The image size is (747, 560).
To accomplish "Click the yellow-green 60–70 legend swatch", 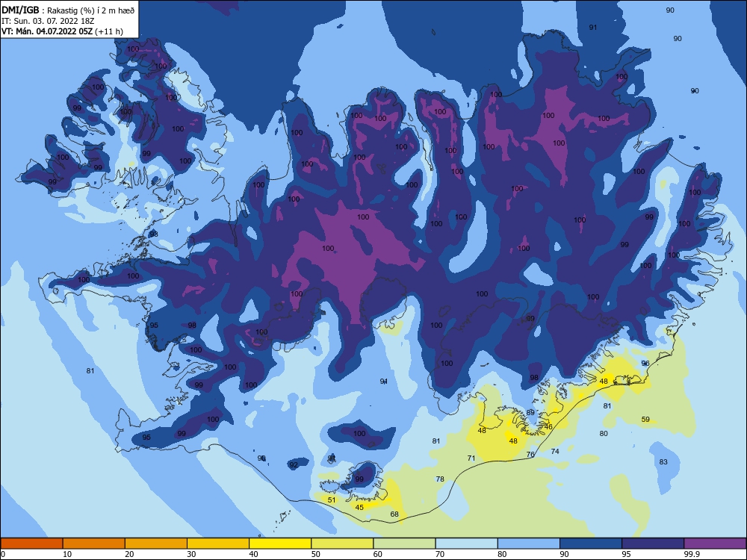I will click(404, 544).
